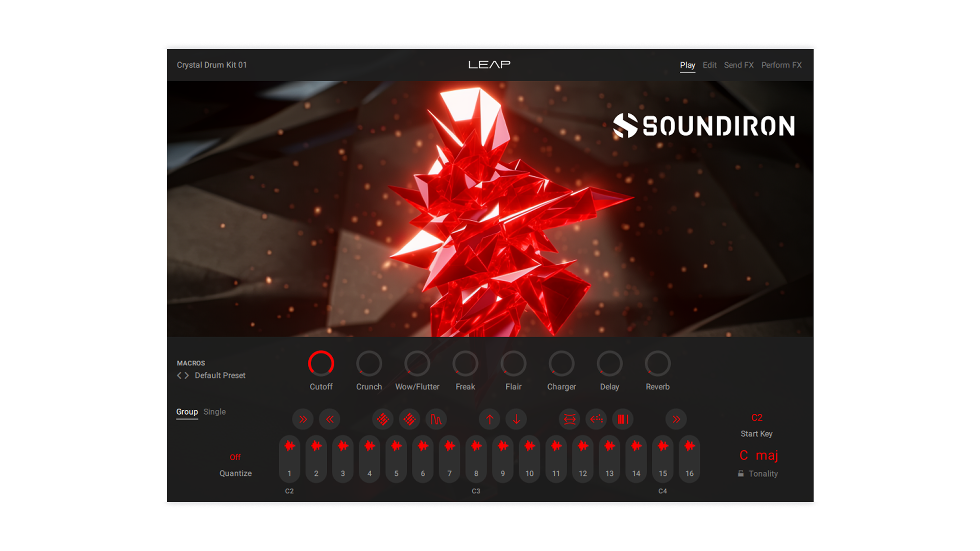Screen dimensions: 980x551
Task: Go to the previous macro preset
Action: pyautogui.click(x=179, y=375)
